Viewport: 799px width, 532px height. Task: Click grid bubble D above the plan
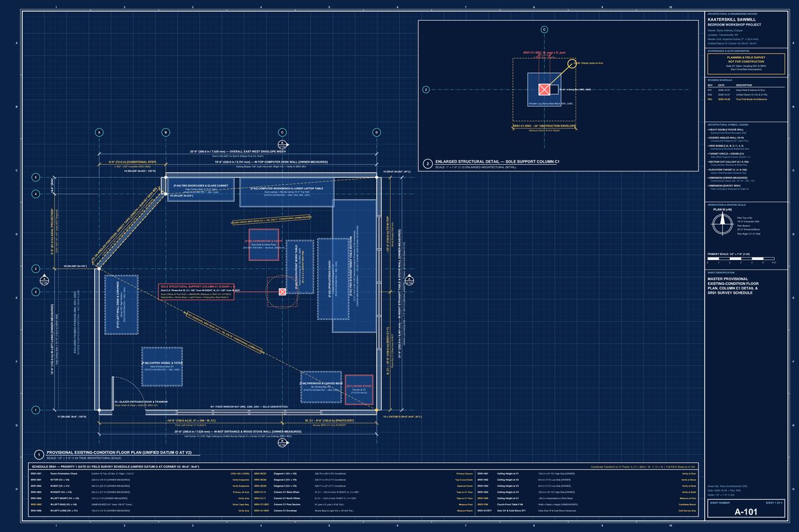coord(376,132)
